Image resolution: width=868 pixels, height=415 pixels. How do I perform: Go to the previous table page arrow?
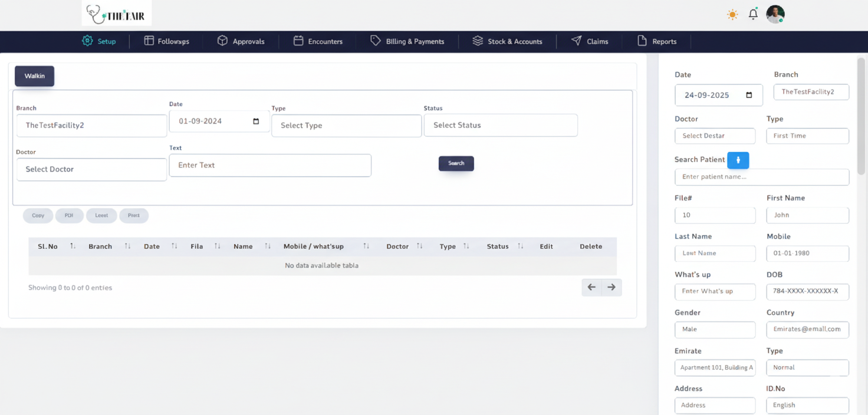[591, 287]
